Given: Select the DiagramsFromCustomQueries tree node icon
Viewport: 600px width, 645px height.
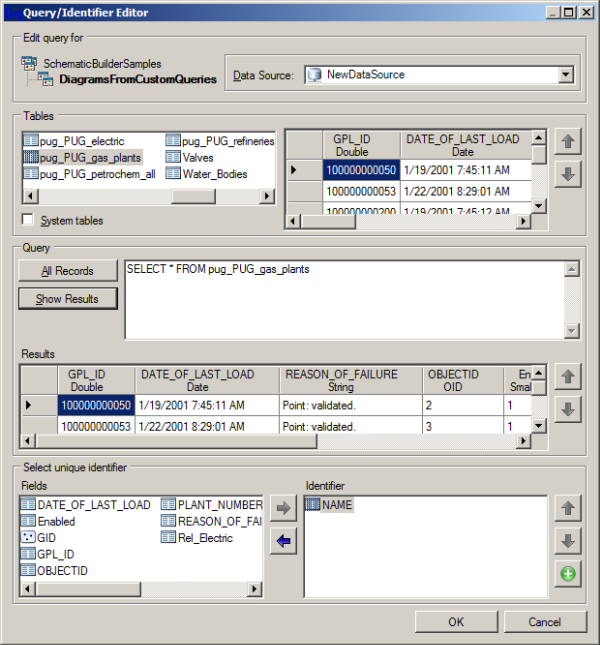Looking at the screenshot, I should (x=47, y=78).
